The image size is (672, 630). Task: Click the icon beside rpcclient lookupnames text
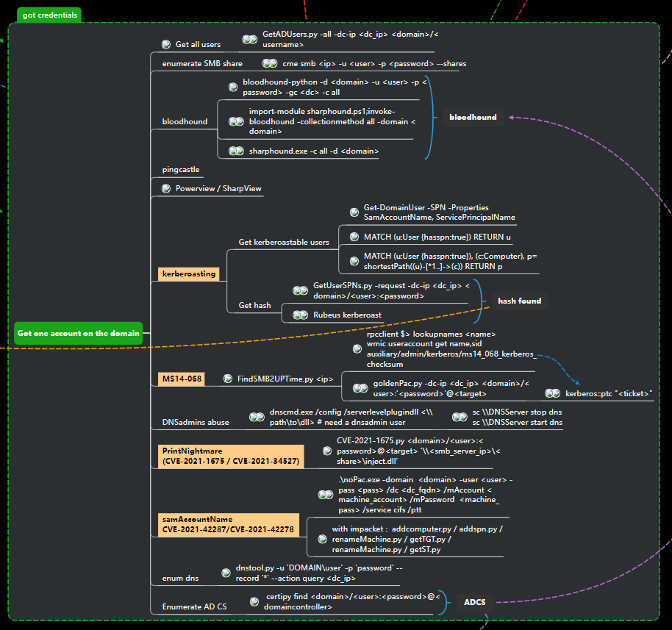[357, 349]
